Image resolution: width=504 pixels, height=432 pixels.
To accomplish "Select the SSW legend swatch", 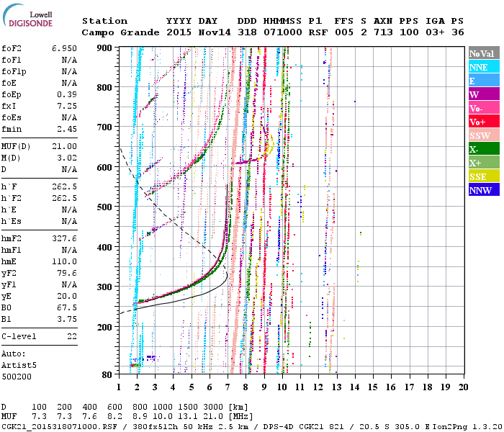I will click(x=484, y=135).
